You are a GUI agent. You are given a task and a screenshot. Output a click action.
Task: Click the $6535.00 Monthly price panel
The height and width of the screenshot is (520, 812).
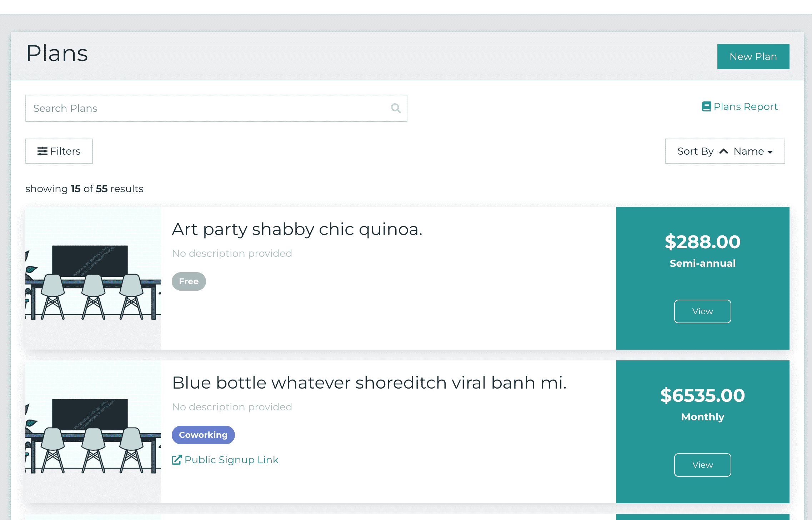702,432
